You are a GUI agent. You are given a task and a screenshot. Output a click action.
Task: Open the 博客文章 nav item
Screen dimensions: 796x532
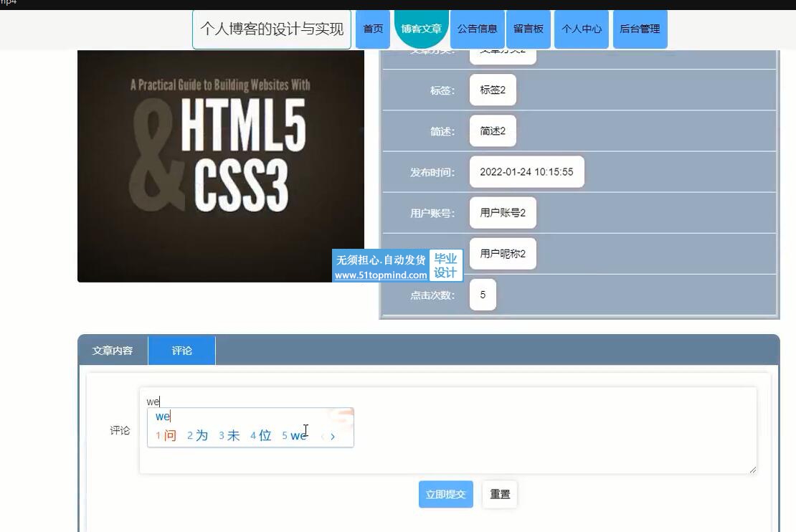pos(422,29)
